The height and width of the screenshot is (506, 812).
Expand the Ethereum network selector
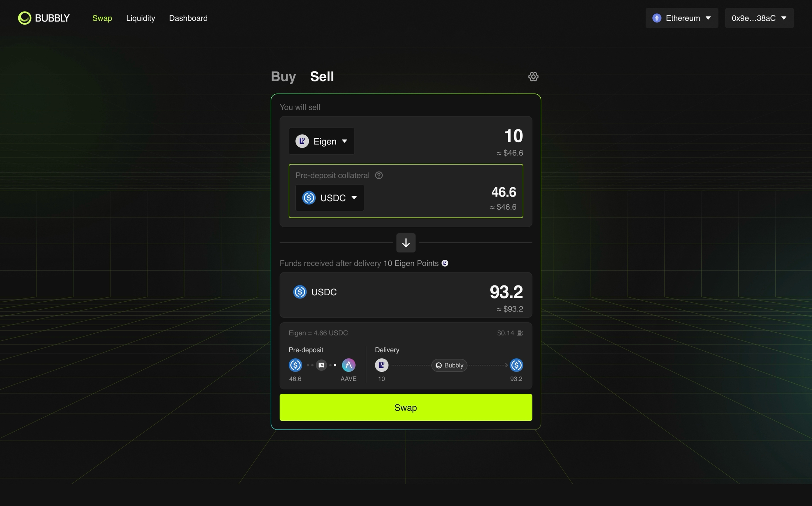[682, 18]
